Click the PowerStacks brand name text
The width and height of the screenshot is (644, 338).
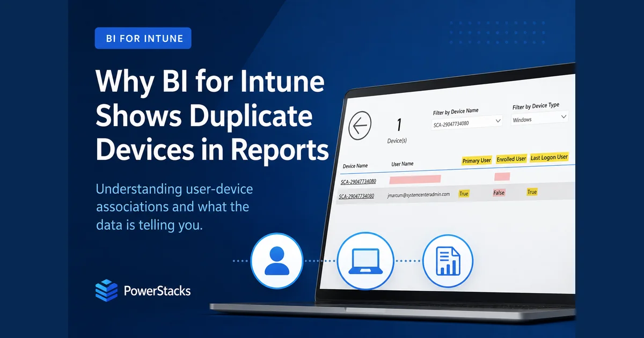(x=157, y=291)
